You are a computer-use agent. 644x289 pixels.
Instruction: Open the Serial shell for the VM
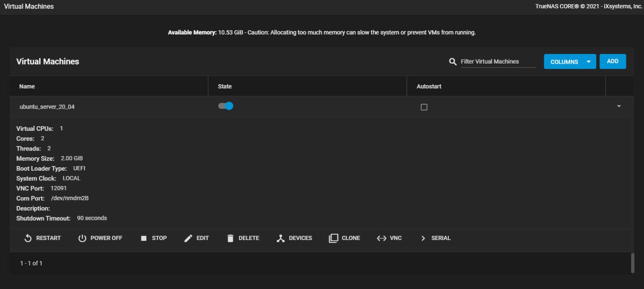coord(423,238)
